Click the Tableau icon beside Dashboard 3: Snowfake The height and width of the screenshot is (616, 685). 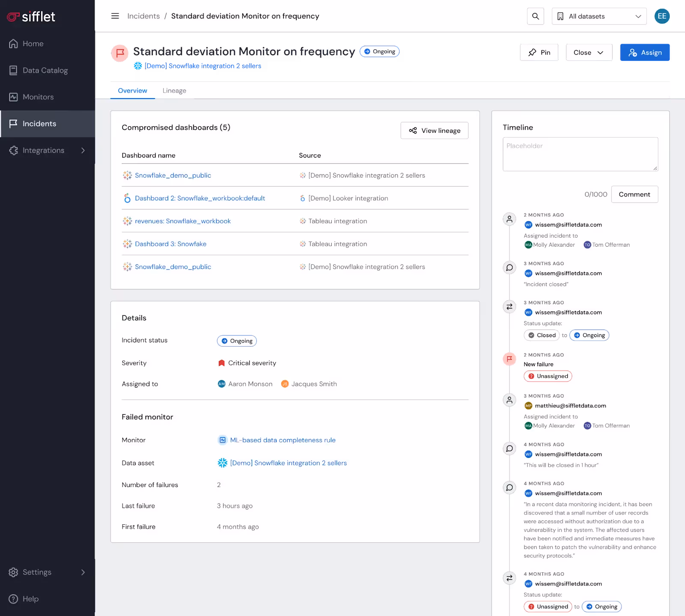[x=127, y=244]
